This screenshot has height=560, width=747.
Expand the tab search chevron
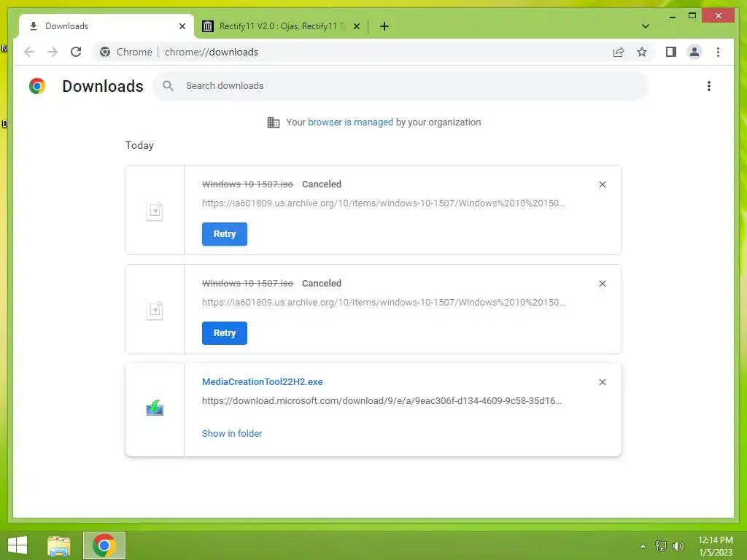(646, 26)
